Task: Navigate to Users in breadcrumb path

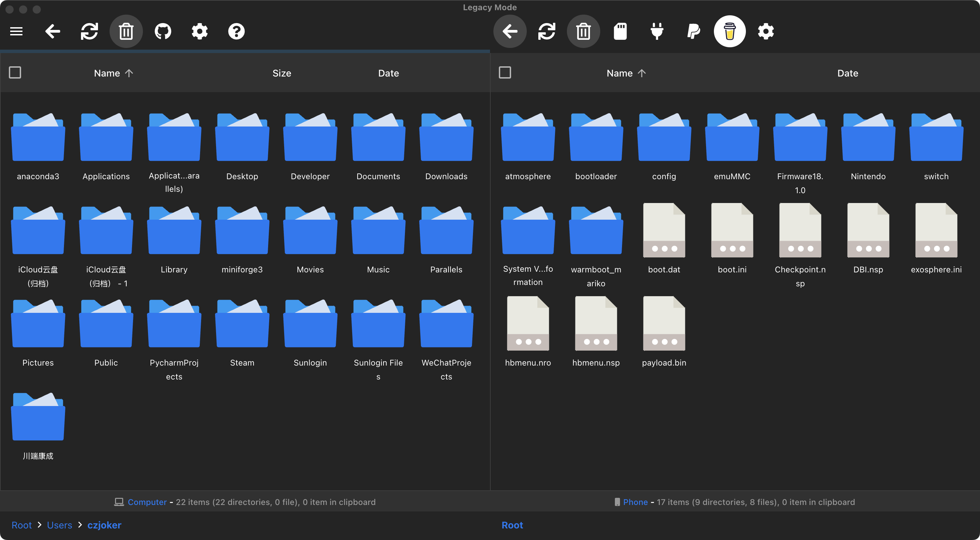Action: point(59,525)
